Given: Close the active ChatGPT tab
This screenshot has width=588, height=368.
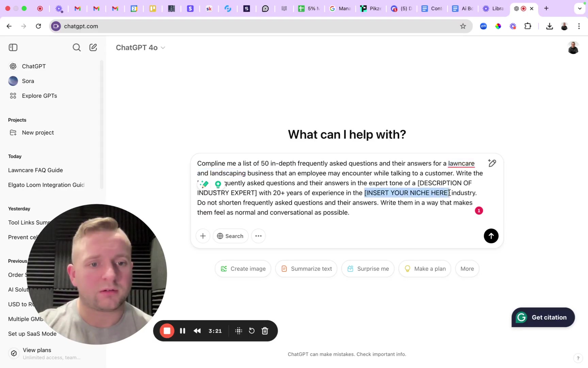Looking at the screenshot, I should 532,9.
